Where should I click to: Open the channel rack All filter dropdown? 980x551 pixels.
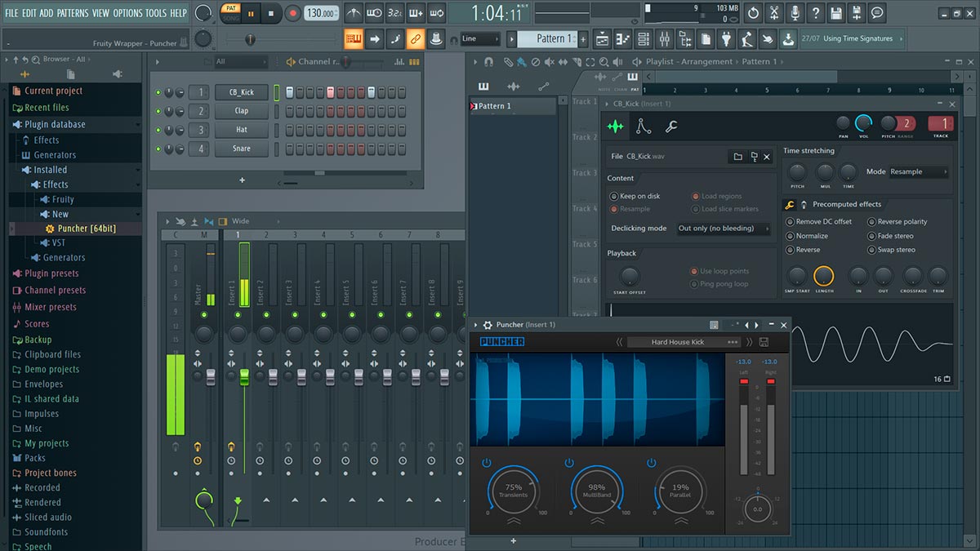[241, 62]
